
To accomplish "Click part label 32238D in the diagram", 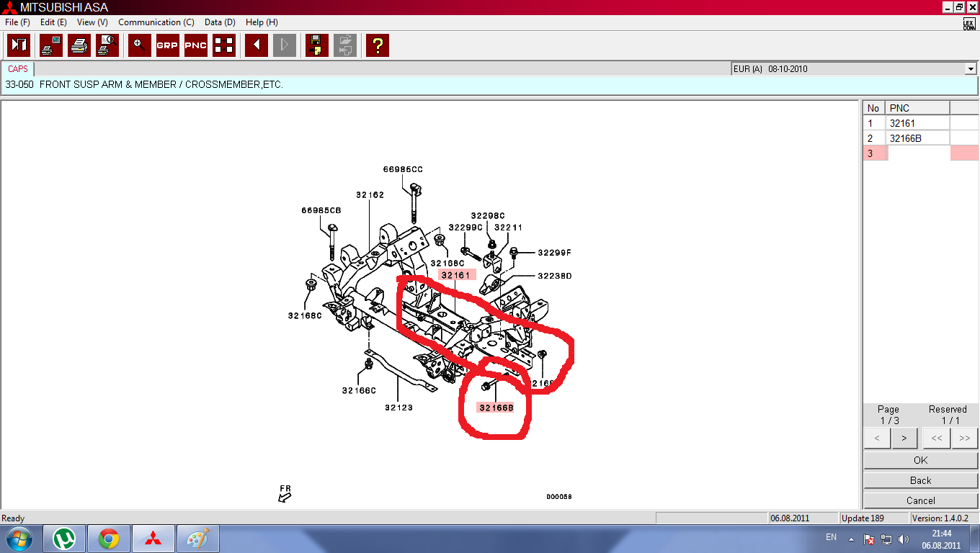I will 555,276.
